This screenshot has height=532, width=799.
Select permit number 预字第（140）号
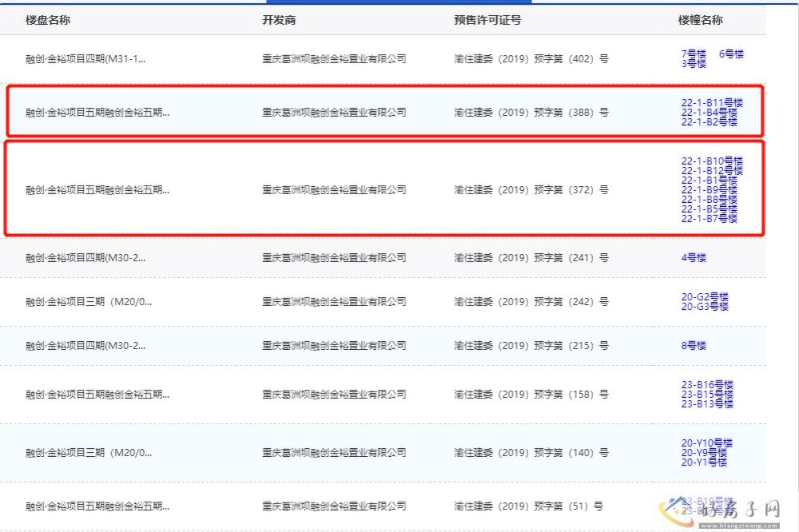pos(531,453)
